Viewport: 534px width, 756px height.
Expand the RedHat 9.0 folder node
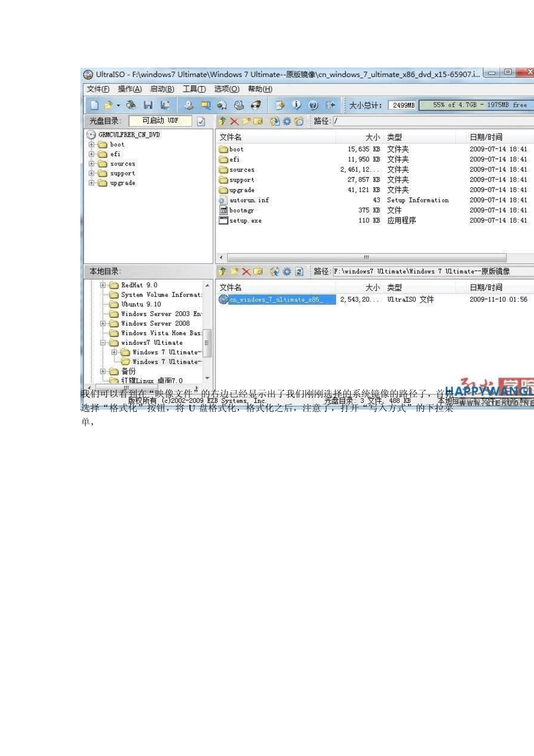pyautogui.click(x=103, y=285)
